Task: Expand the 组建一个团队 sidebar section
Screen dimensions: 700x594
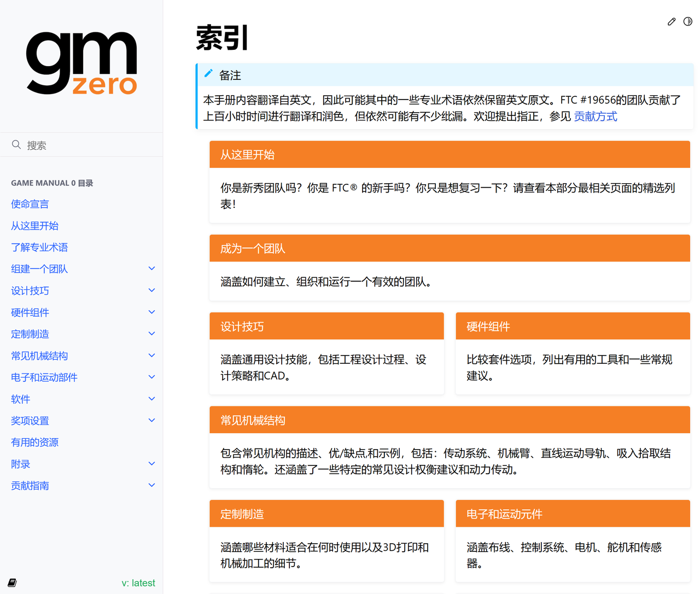Action: (151, 269)
